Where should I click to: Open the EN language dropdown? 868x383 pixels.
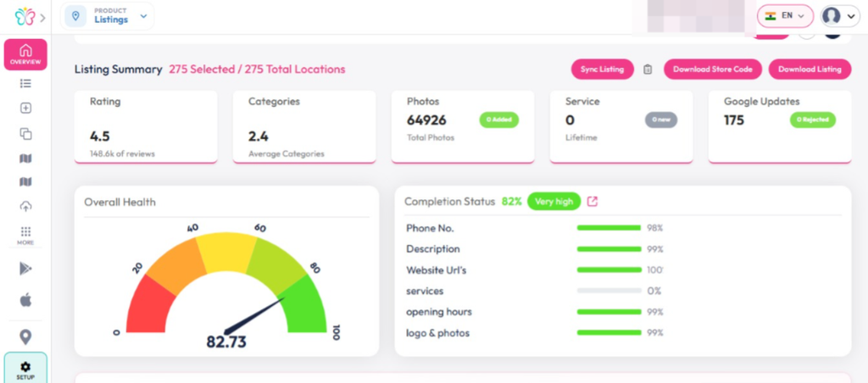click(x=785, y=16)
